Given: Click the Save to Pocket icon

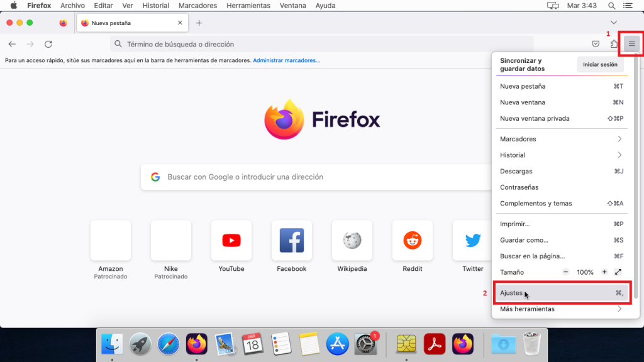Looking at the screenshot, I should [596, 44].
